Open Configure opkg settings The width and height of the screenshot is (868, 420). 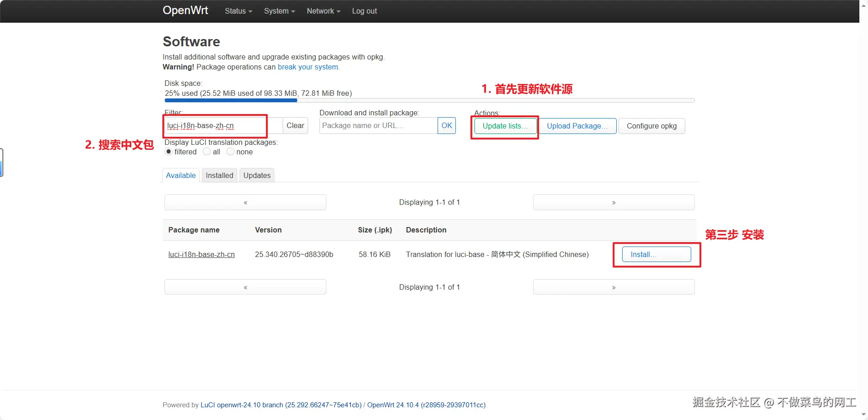pyautogui.click(x=652, y=126)
